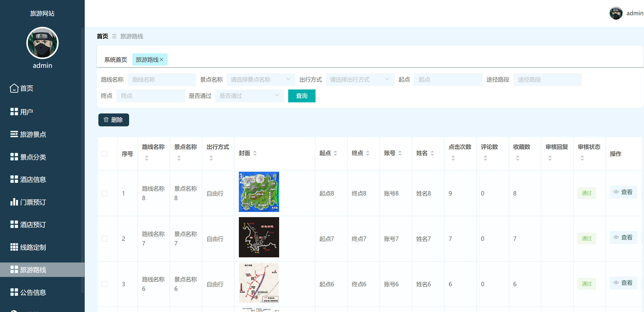Open the 出行方式 dropdown filter

click(360, 80)
